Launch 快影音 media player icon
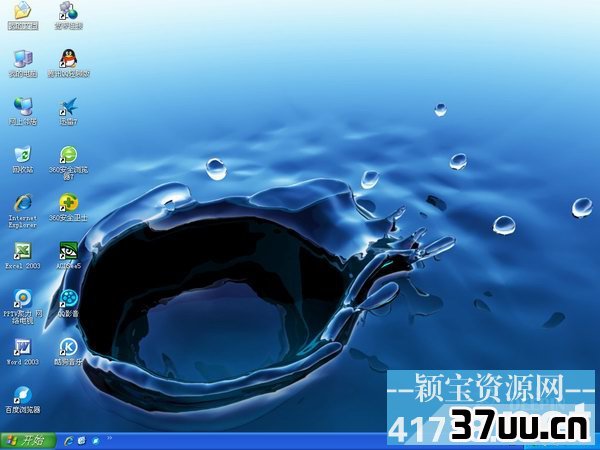This screenshot has width=600, height=450. pos(68,298)
